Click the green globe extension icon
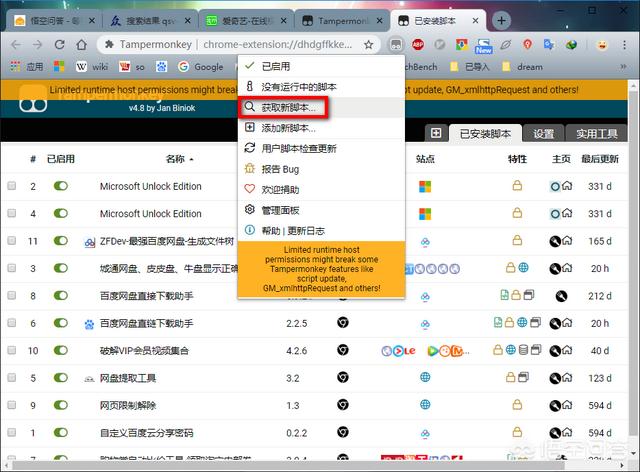The width and height of the screenshot is (640, 472). [571, 45]
